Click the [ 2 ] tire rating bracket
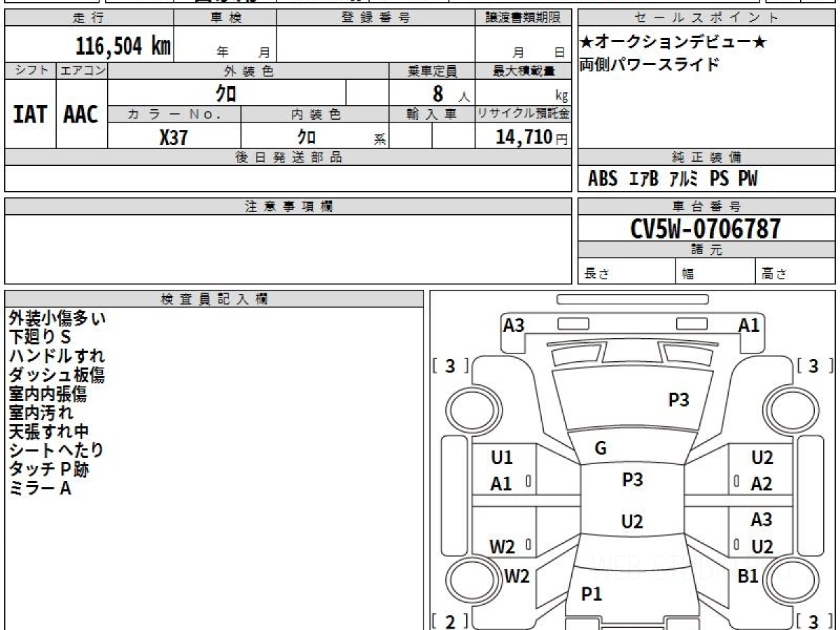Screen dimensions: 840x630 pyautogui.click(x=451, y=621)
